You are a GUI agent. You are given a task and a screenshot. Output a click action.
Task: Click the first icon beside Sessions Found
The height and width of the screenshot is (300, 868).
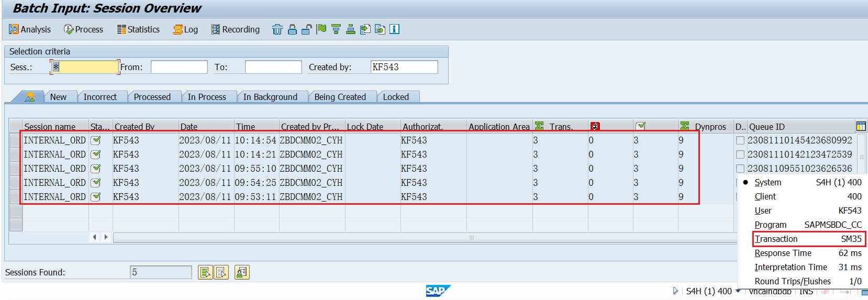point(205,272)
